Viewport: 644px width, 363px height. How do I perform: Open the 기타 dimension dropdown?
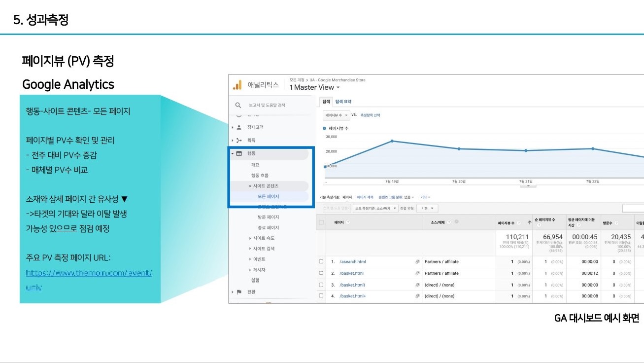(425, 197)
